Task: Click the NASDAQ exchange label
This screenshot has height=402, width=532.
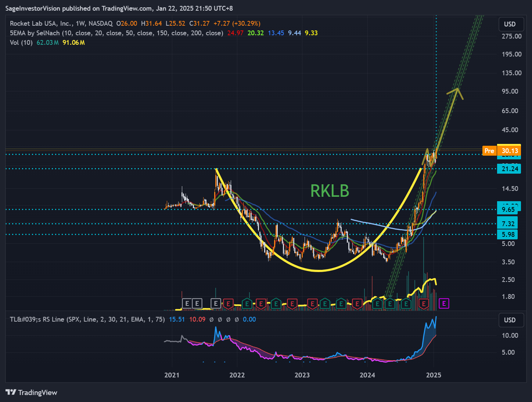Action: pyautogui.click(x=100, y=23)
